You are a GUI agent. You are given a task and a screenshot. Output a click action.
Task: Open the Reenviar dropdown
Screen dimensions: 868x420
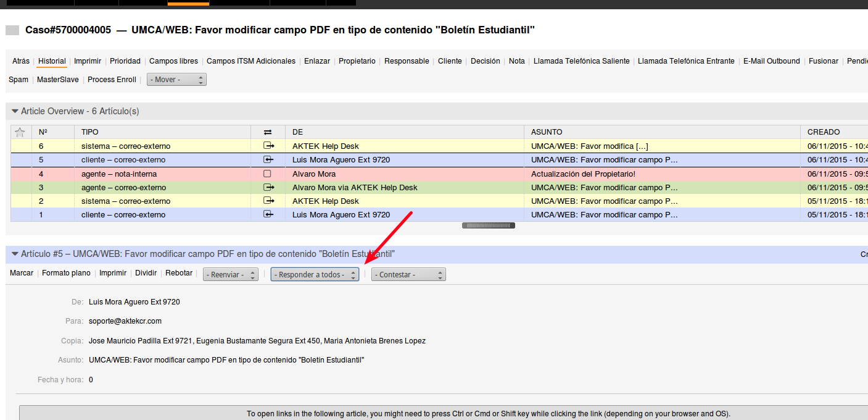(230, 275)
